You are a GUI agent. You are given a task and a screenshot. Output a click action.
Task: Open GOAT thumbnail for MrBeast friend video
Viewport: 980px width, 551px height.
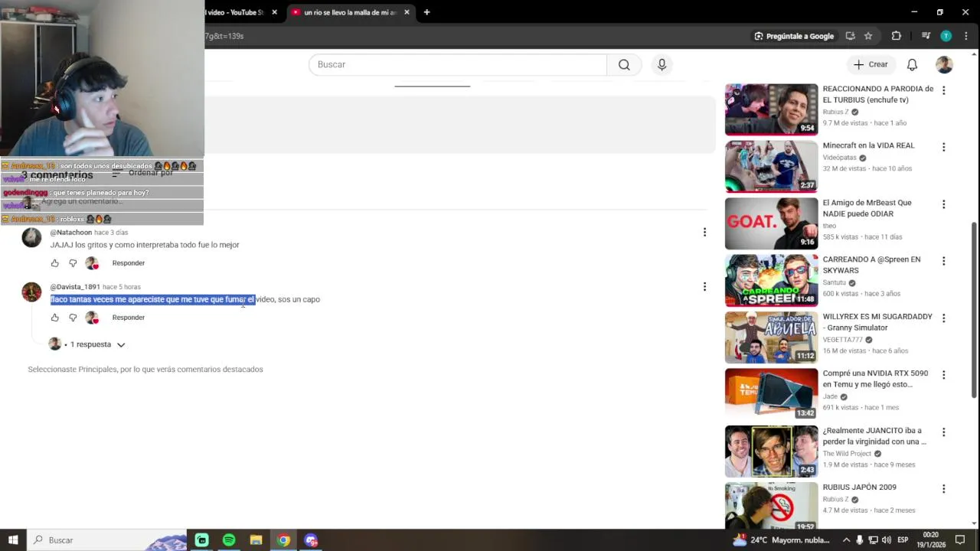click(x=771, y=223)
